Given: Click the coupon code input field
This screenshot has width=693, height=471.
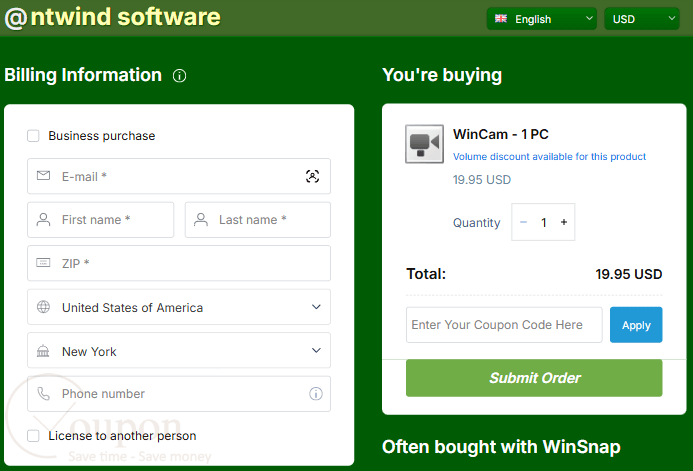Looking at the screenshot, I should 504,325.
